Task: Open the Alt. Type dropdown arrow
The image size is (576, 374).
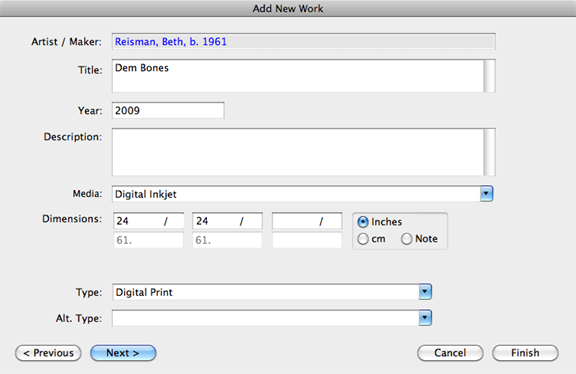Action: click(x=425, y=318)
